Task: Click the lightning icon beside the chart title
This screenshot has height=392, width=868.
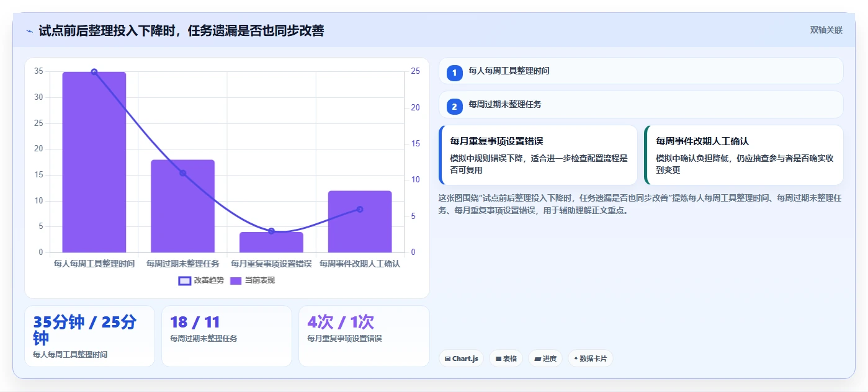Action: pyautogui.click(x=29, y=31)
